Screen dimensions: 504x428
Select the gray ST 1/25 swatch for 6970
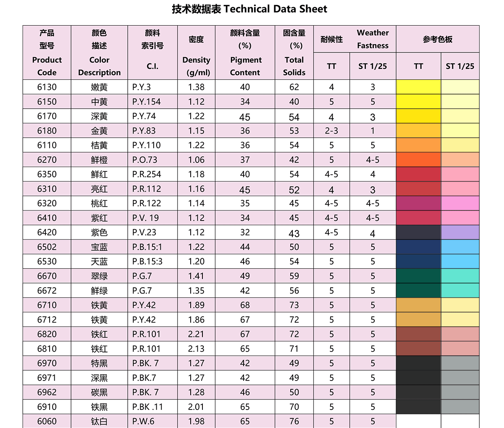tap(460, 363)
